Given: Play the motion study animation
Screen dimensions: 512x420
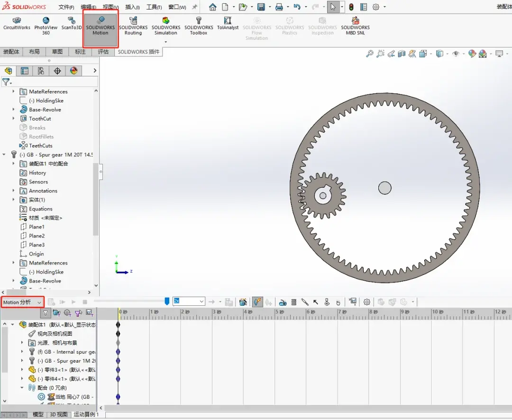Looking at the screenshot, I should [x=73, y=302].
